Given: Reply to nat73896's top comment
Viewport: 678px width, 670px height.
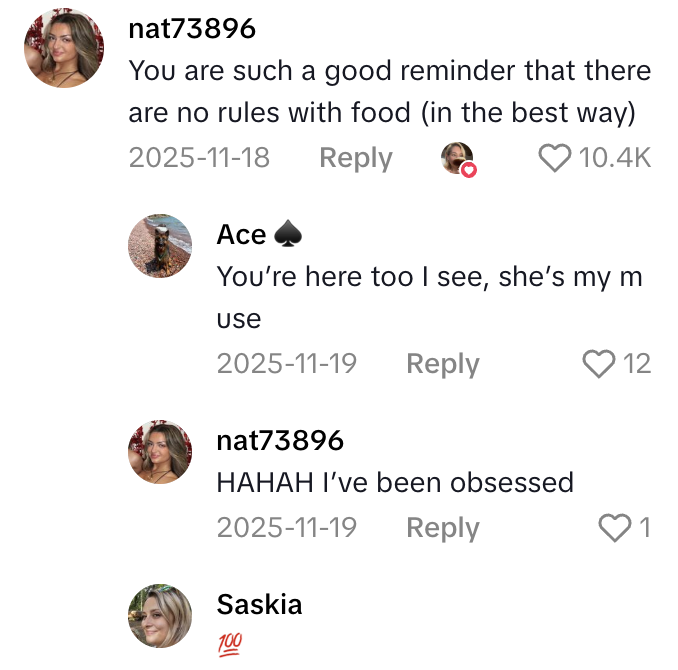Looking at the screenshot, I should coord(355,158).
